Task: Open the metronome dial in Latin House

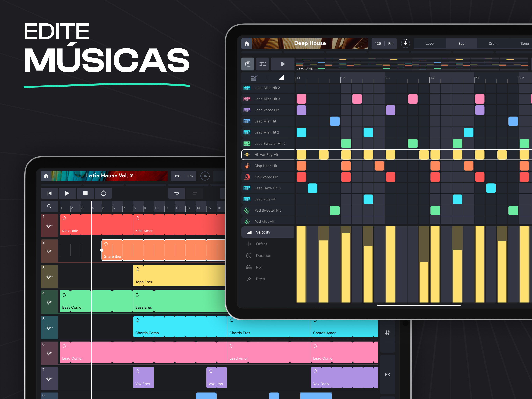Action: click(x=205, y=176)
